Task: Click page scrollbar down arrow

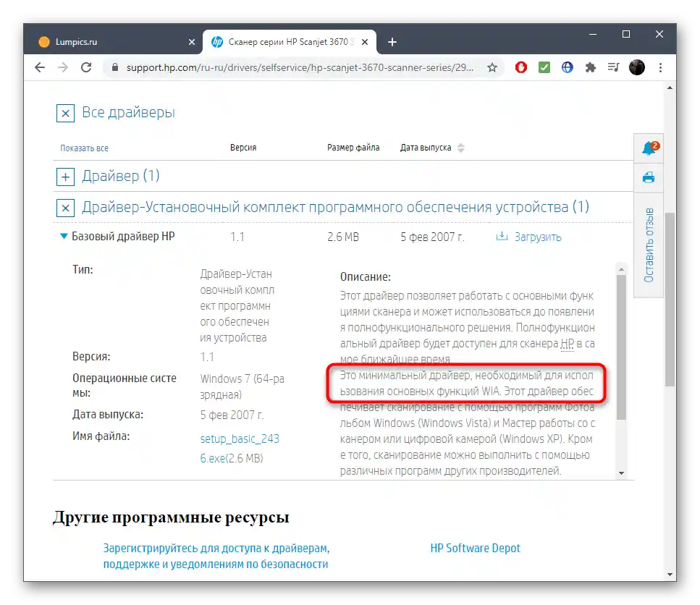Action: click(670, 575)
